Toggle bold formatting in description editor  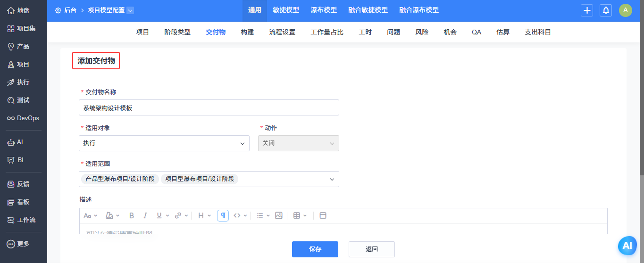(132, 215)
